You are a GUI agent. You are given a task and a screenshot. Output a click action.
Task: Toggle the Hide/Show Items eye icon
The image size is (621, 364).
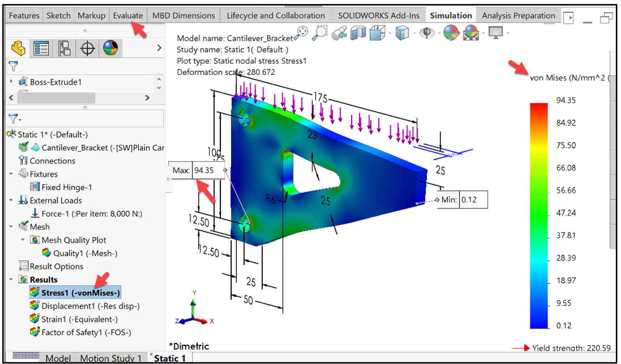click(428, 33)
